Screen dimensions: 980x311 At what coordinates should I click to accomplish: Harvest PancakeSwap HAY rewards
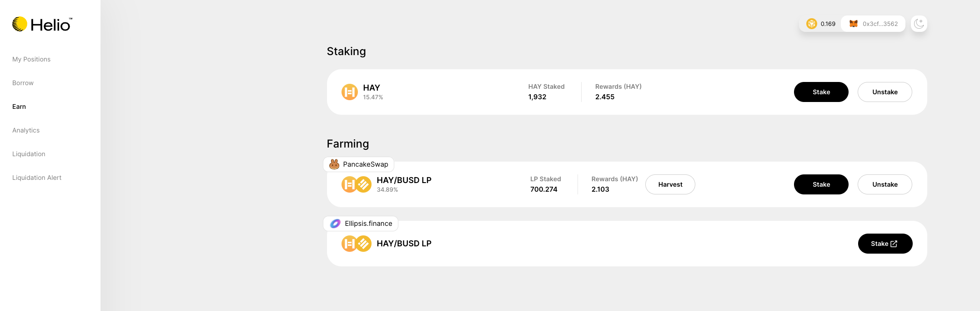coord(670,184)
